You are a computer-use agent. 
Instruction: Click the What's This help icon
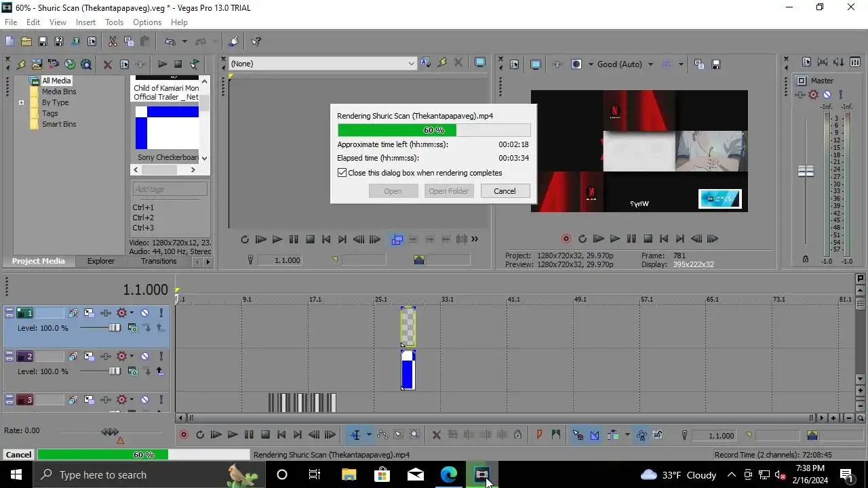[256, 41]
